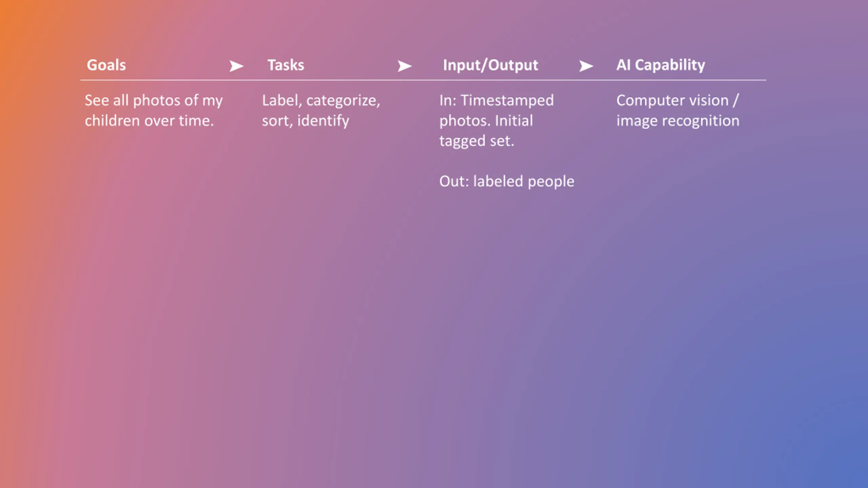This screenshot has width=868, height=488.
Task: Click the text 'children over time.'
Action: point(149,121)
